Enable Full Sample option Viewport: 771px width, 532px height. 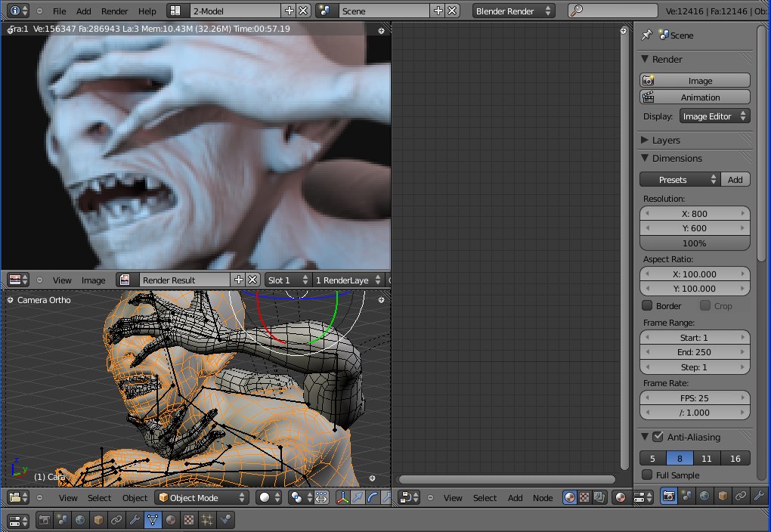tap(647, 475)
